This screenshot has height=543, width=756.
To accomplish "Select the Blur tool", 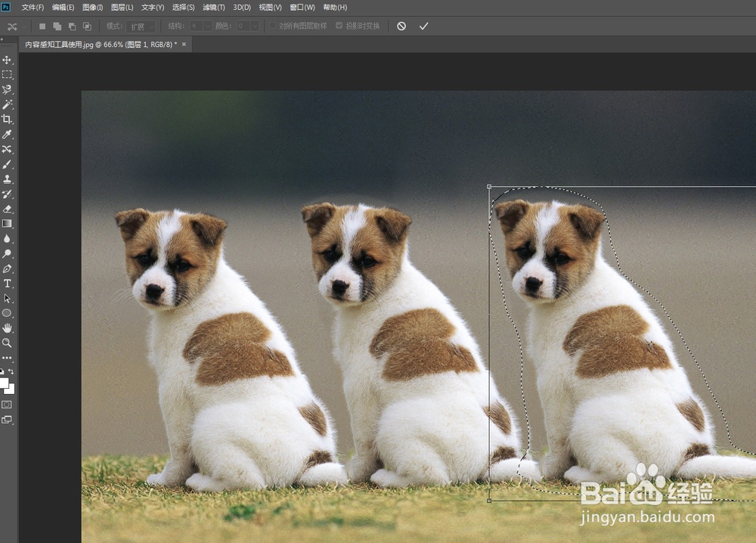I will (x=7, y=239).
